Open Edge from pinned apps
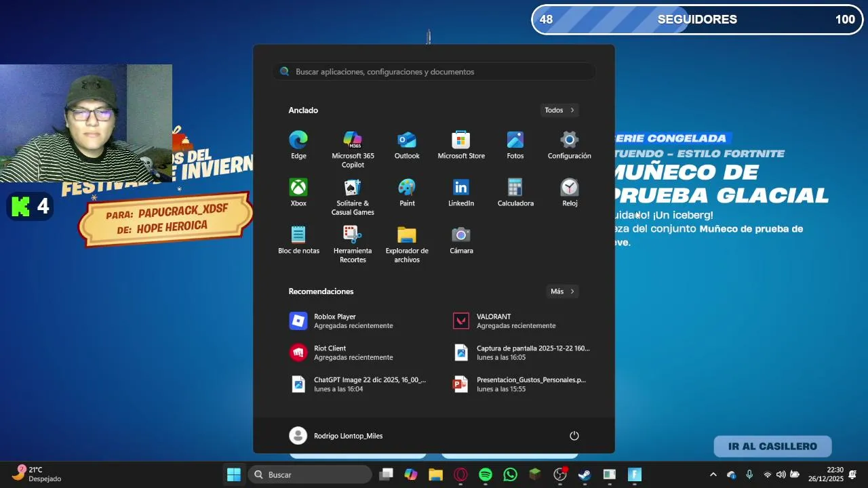This screenshot has width=868, height=488. [x=298, y=146]
